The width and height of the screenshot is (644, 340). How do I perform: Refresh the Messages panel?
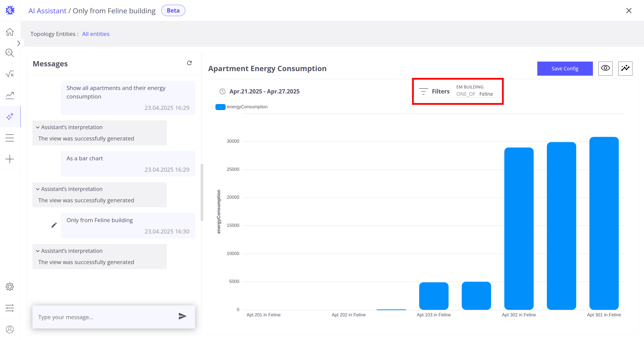189,63
